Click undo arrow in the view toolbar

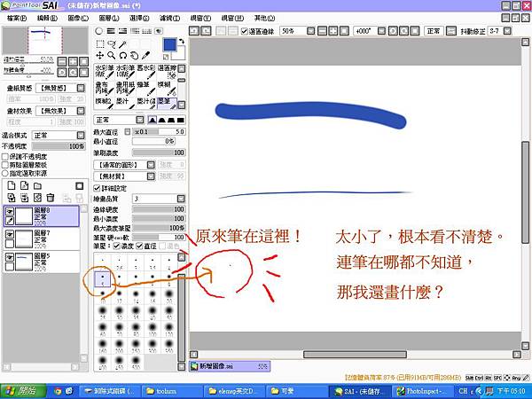(x=194, y=31)
